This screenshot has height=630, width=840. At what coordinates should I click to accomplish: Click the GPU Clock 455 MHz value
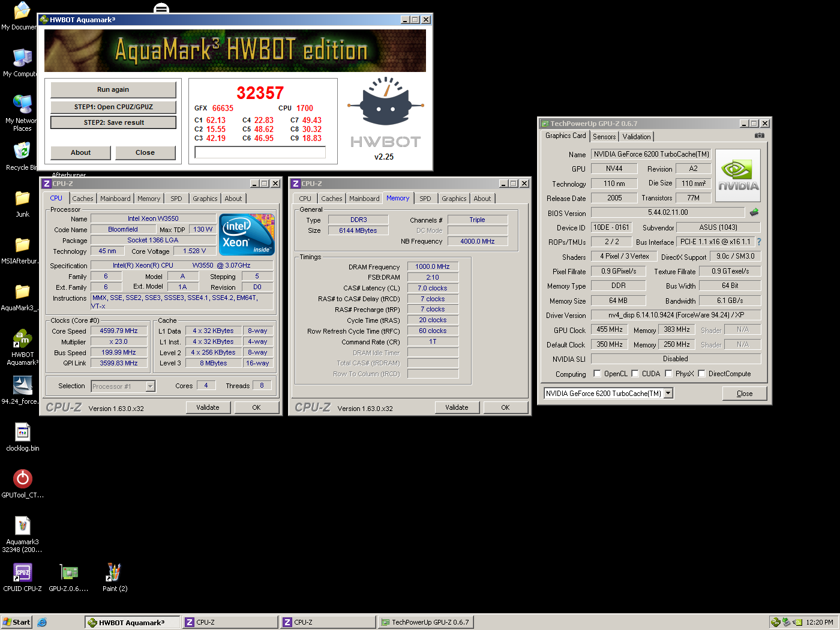pyautogui.click(x=609, y=329)
